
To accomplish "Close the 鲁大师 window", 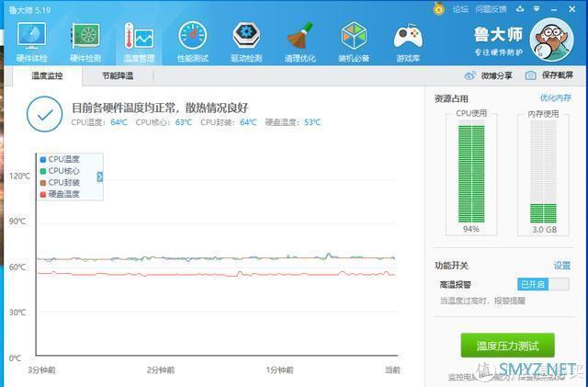I will (572, 9).
